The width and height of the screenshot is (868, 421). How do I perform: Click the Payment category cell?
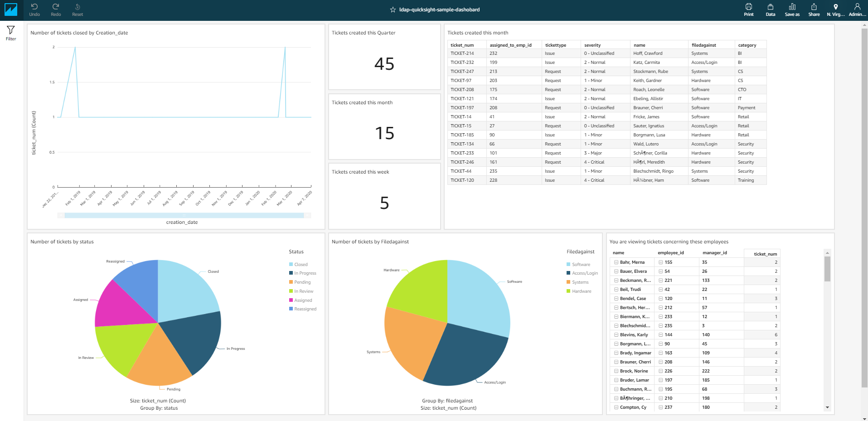point(751,108)
